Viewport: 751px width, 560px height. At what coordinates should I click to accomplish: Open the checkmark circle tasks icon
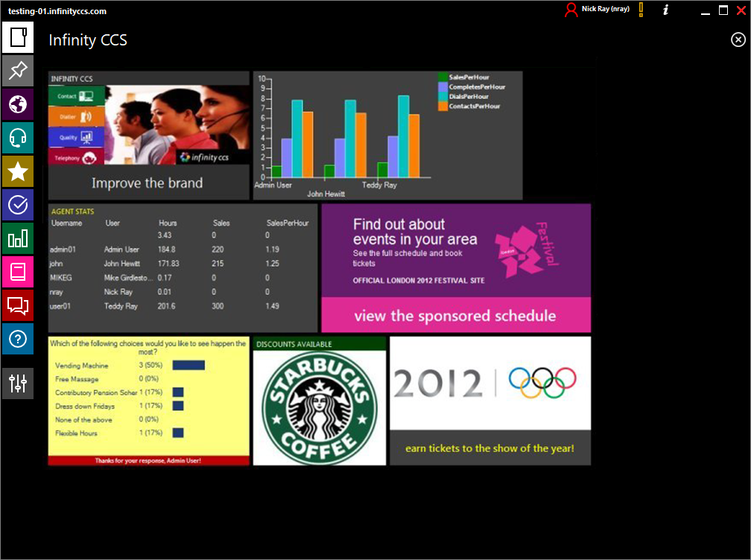[18, 205]
